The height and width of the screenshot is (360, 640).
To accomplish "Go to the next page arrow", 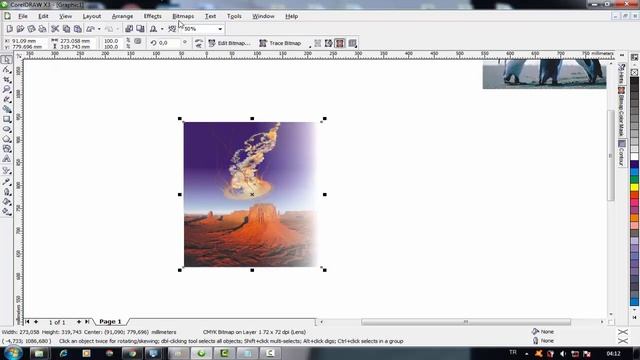I will click(79, 322).
